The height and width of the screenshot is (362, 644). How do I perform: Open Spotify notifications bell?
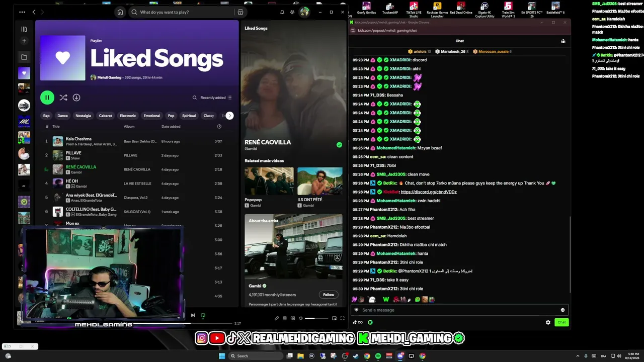point(282,12)
